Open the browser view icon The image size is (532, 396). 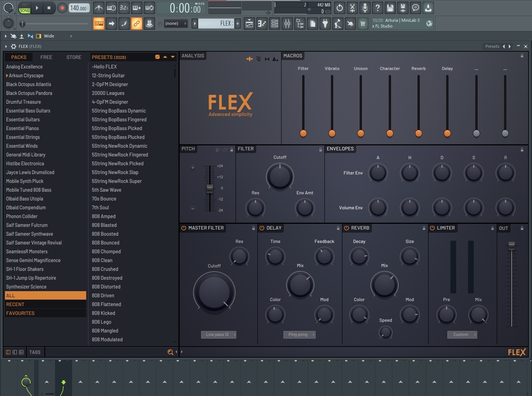click(x=300, y=23)
